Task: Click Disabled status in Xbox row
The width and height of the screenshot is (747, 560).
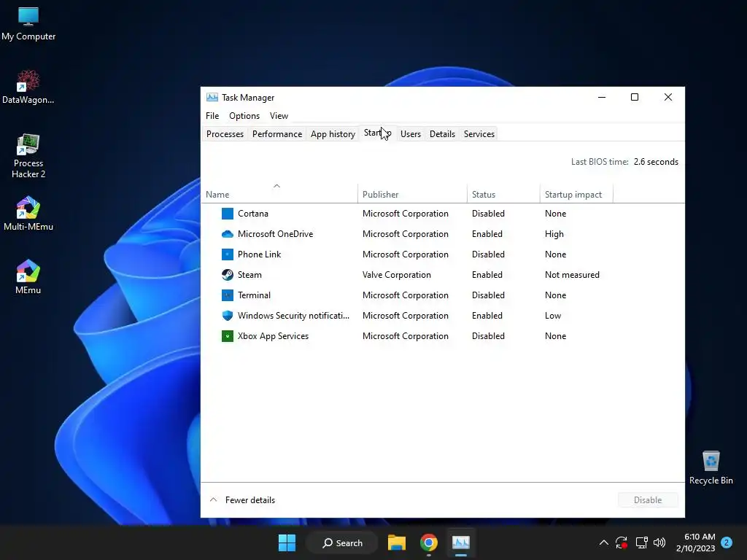Action: coord(488,336)
